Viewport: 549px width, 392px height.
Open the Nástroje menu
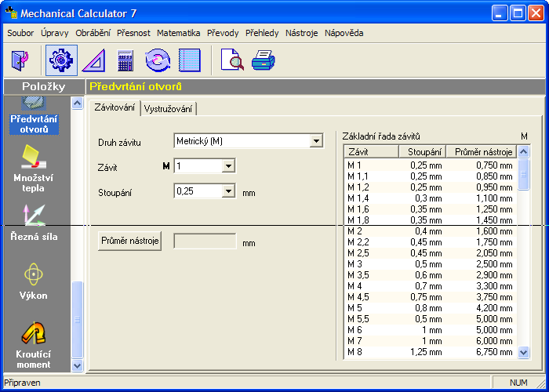tap(301, 33)
